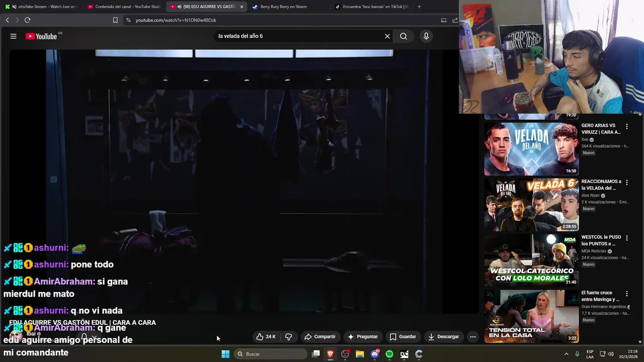This screenshot has width=644, height=362.
Task: Open OBS Studio from the taskbar
Action: [345, 354]
